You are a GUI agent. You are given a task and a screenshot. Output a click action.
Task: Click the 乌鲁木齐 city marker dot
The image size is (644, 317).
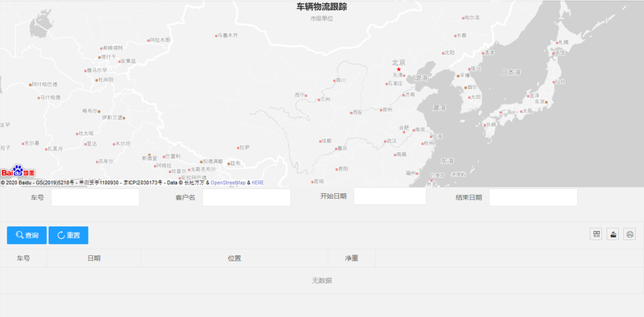pos(216,35)
